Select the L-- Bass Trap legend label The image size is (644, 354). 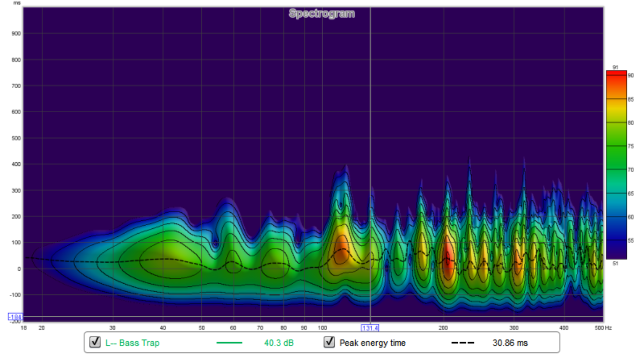[x=132, y=343]
